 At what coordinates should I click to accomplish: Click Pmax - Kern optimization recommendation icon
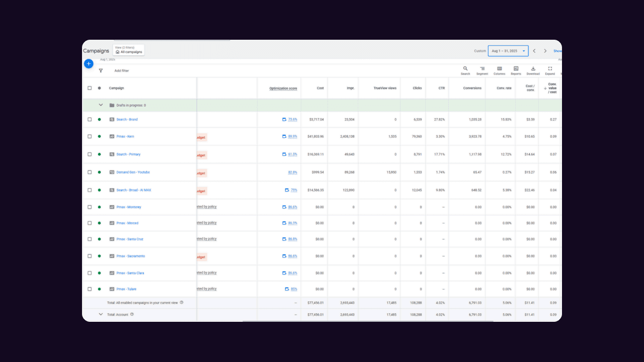click(x=284, y=136)
